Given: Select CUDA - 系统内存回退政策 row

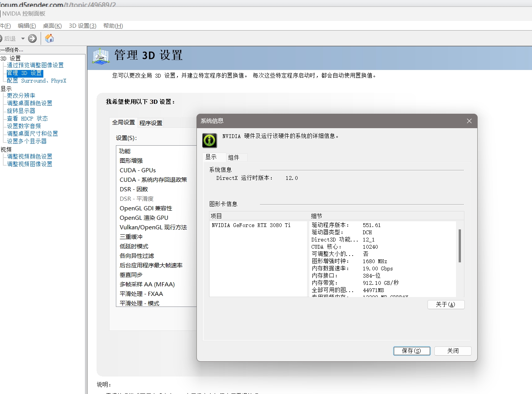Looking at the screenshot, I should coord(157,180).
